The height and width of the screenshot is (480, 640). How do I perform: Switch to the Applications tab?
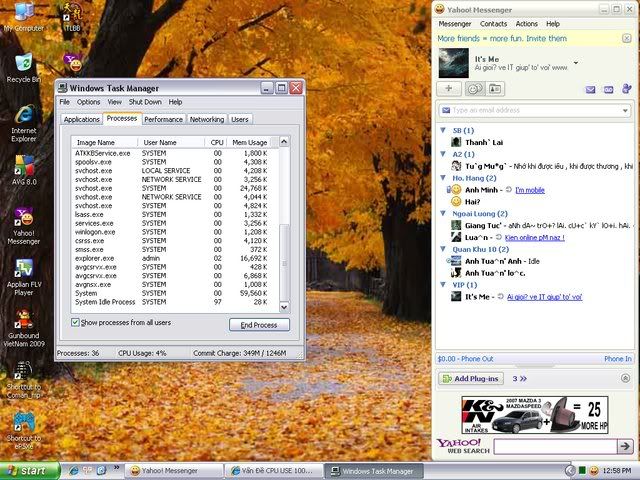(82, 119)
